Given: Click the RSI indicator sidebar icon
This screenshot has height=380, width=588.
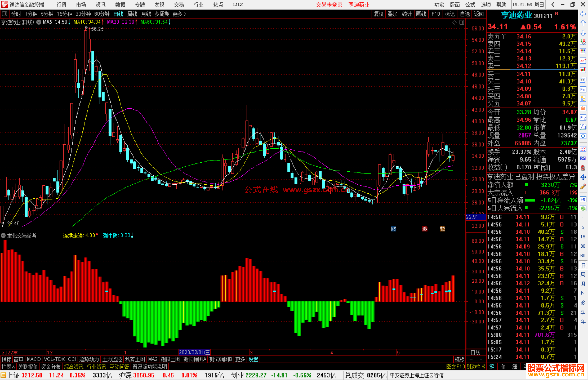Looking at the screenshot, I should tap(583, 158).
